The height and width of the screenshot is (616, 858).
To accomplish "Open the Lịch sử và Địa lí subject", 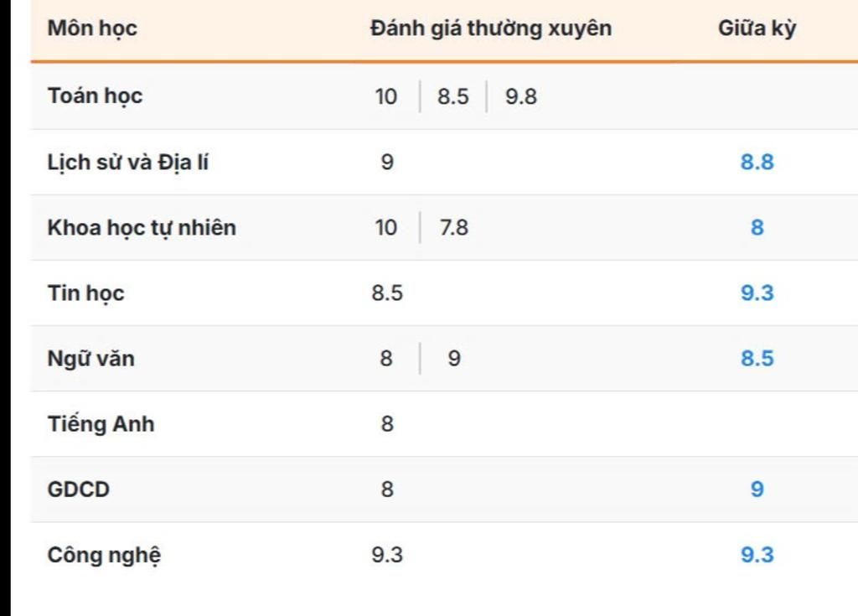I will click(x=127, y=162).
